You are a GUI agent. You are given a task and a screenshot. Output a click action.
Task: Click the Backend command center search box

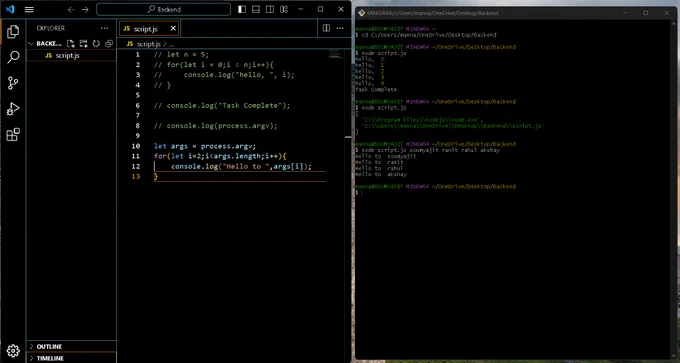(x=163, y=9)
